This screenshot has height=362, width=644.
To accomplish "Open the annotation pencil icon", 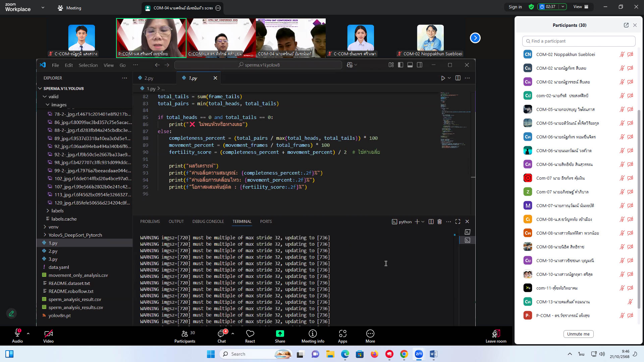I will (11, 313).
